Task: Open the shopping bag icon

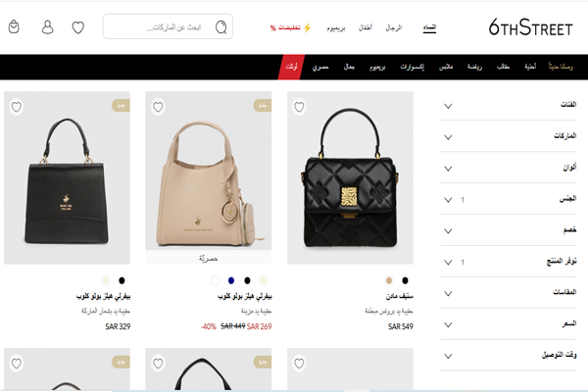Action: point(14,26)
